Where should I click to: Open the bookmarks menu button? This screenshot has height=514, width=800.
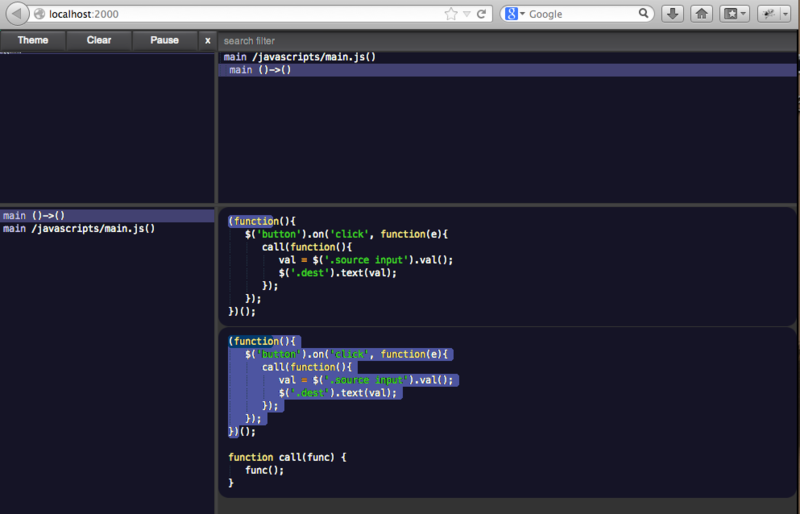(x=735, y=14)
